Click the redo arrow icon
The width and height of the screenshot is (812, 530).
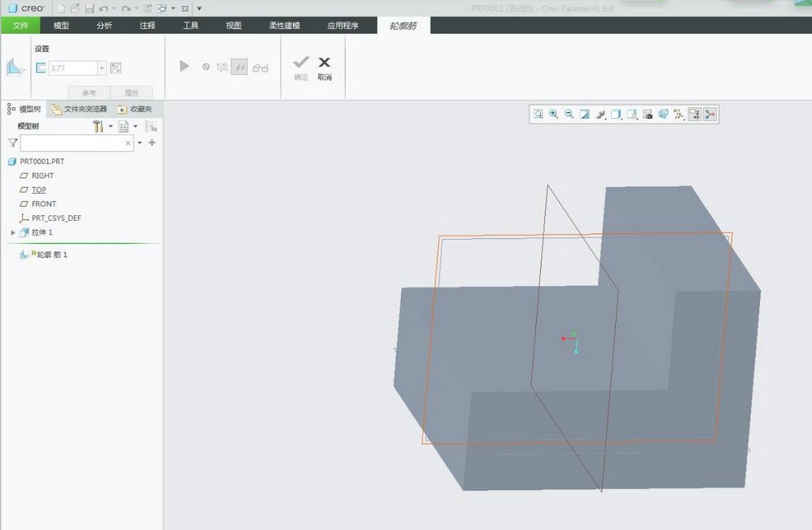pos(126,9)
